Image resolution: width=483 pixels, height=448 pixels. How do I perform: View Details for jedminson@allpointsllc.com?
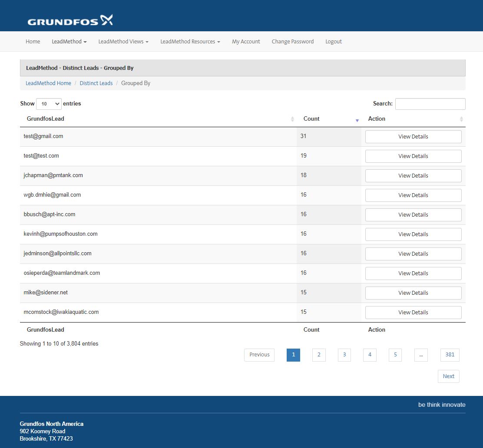413,254
